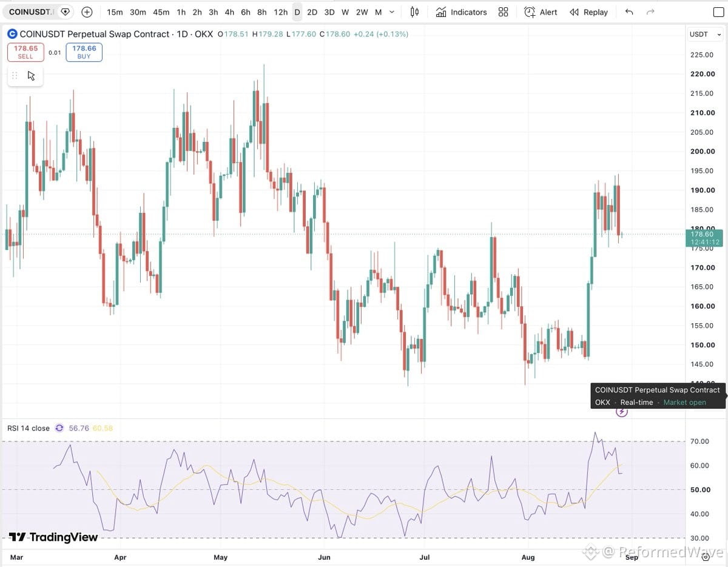The image size is (728, 567).
Task: Click the 70.00 RSI axis label
Action: click(699, 441)
